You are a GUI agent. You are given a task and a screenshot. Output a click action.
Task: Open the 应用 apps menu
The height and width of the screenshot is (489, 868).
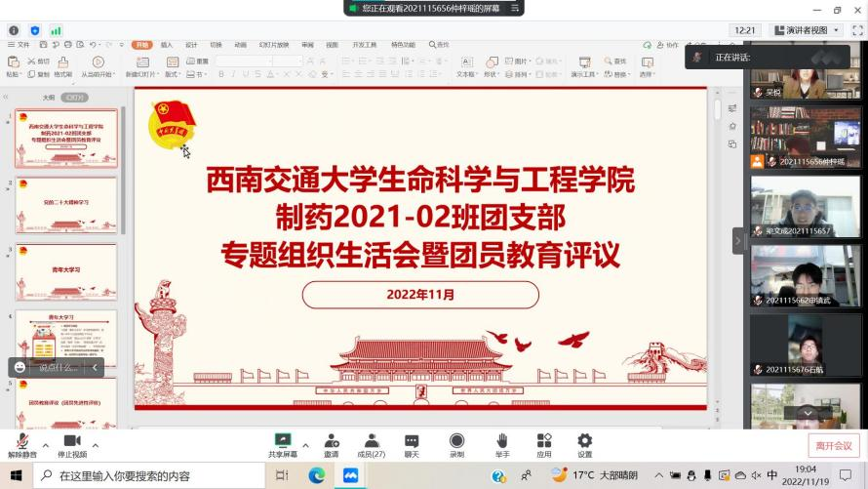pyautogui.click(x=543, y=441)
